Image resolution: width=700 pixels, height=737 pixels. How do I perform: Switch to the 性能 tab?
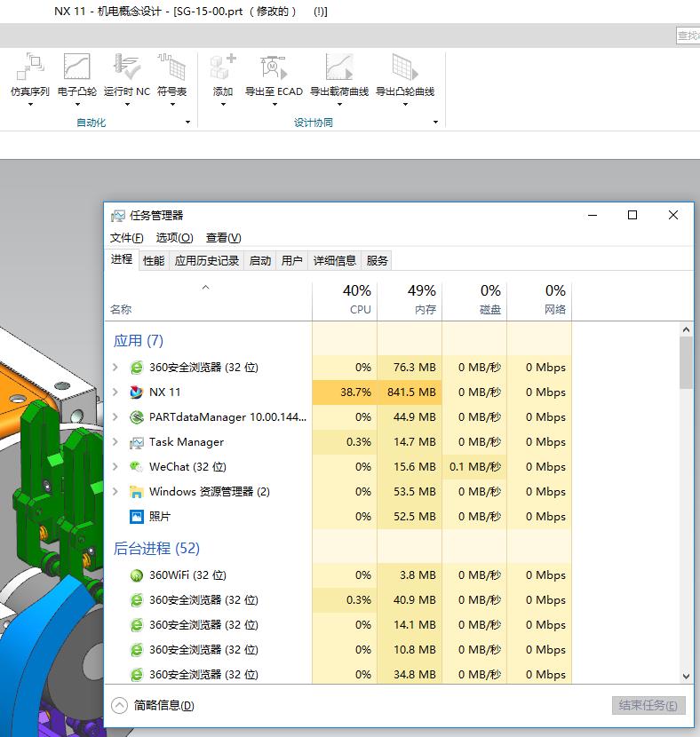[154, 260]
